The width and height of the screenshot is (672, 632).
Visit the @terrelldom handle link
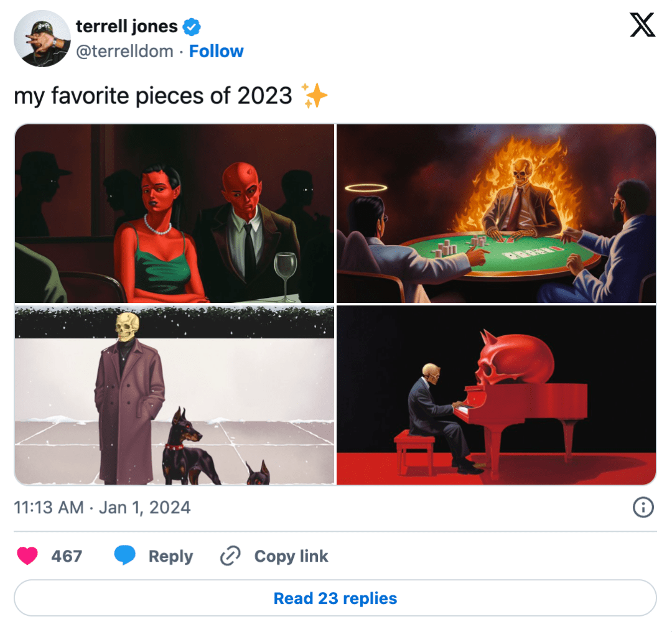pyautogui.click(x=124, y=51)
